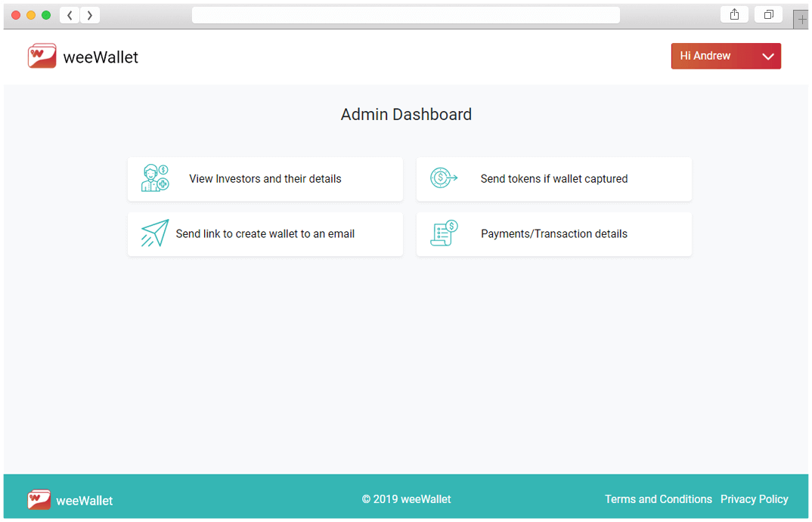Open View Investors and their details
The height and width of the screenshot is (522, 812).
(x=265, y=179)
